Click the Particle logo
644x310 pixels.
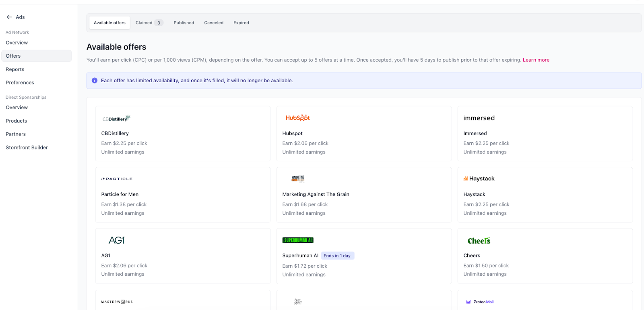117,179
